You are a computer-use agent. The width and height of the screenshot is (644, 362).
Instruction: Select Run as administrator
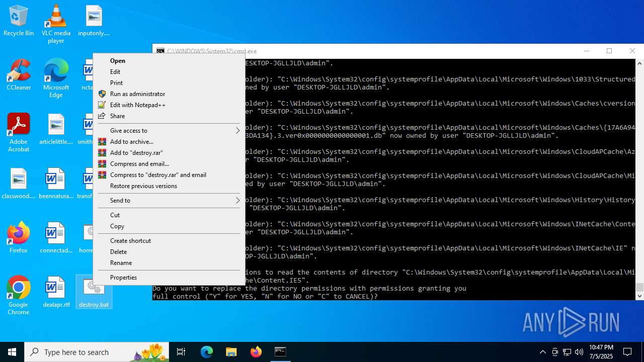click(169, 94)
